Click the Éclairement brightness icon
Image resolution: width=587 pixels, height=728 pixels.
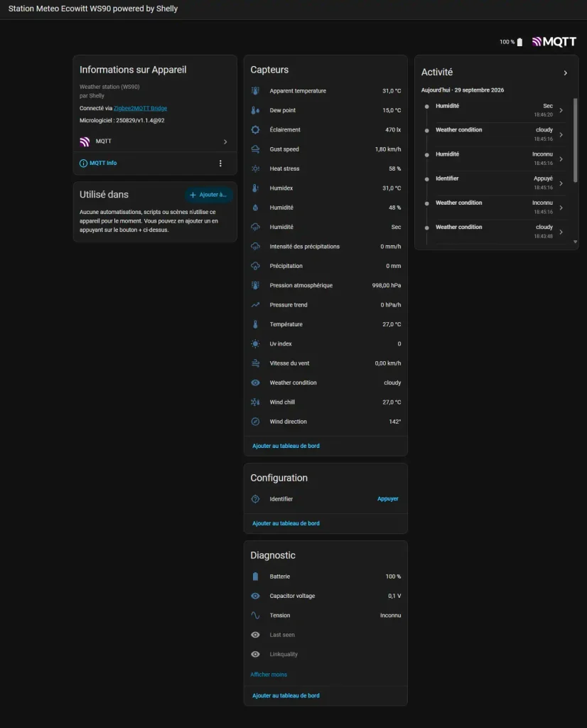click(255, 130)
